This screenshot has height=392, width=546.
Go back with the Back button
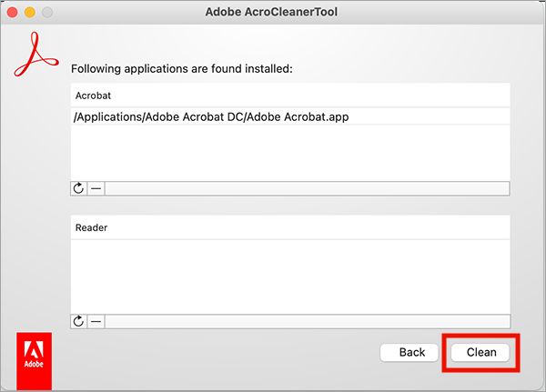click(x=409, y=352)
